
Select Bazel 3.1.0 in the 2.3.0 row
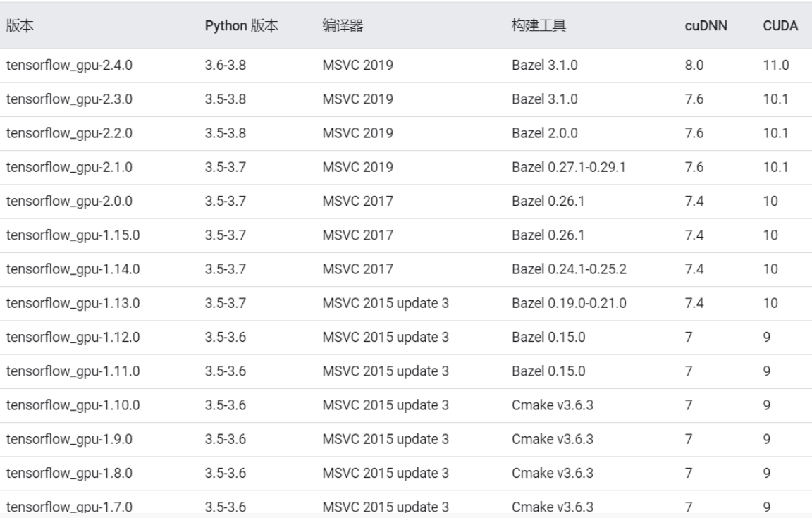(x=545, y=99)
